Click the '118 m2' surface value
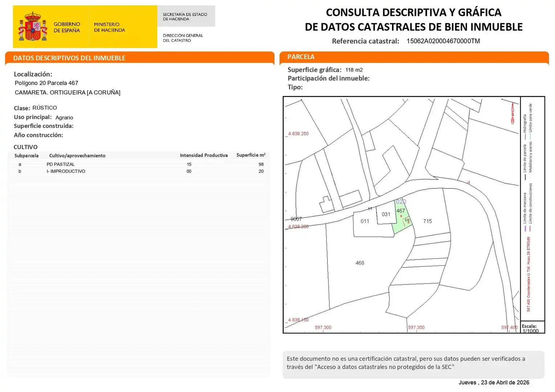555x392 pixels. (354, 70)
